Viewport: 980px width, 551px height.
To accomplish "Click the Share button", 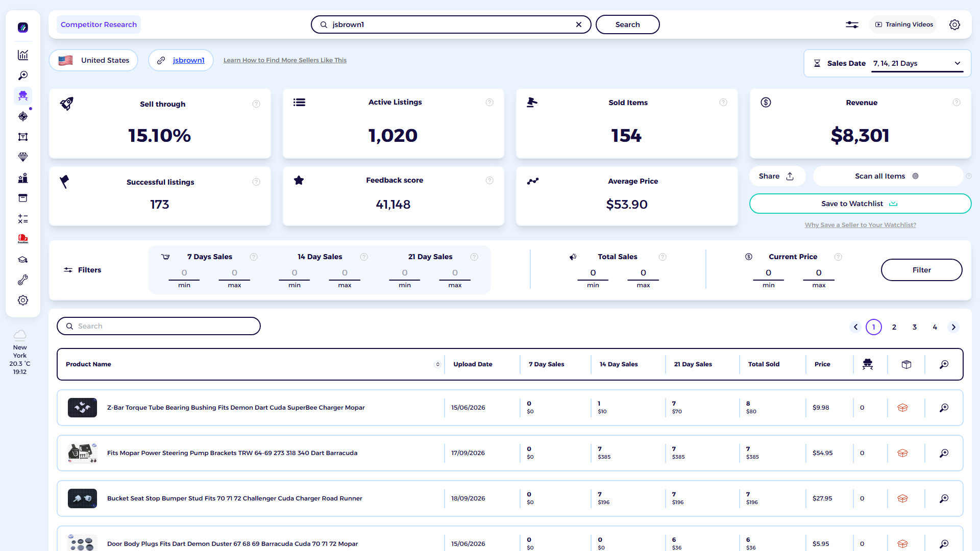I will tap(777, 176).
